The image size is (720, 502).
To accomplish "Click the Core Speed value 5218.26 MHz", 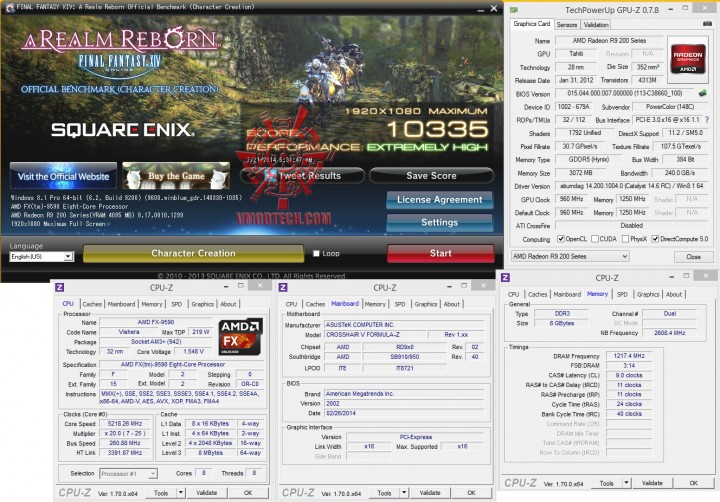I will pos(125,423).
